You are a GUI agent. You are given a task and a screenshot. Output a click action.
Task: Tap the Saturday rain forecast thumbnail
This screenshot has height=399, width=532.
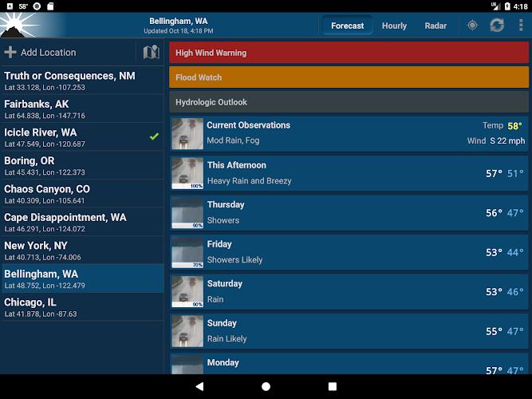point(187,292)
